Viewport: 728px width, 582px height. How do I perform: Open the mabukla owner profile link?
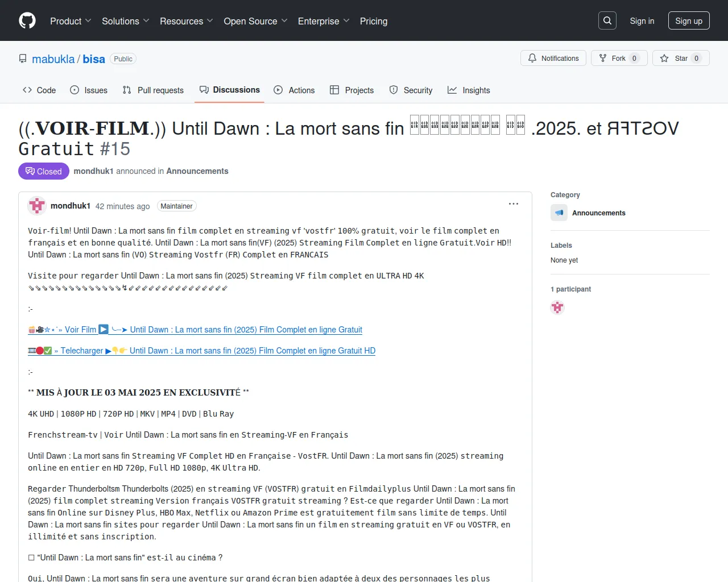pos(53,59)
